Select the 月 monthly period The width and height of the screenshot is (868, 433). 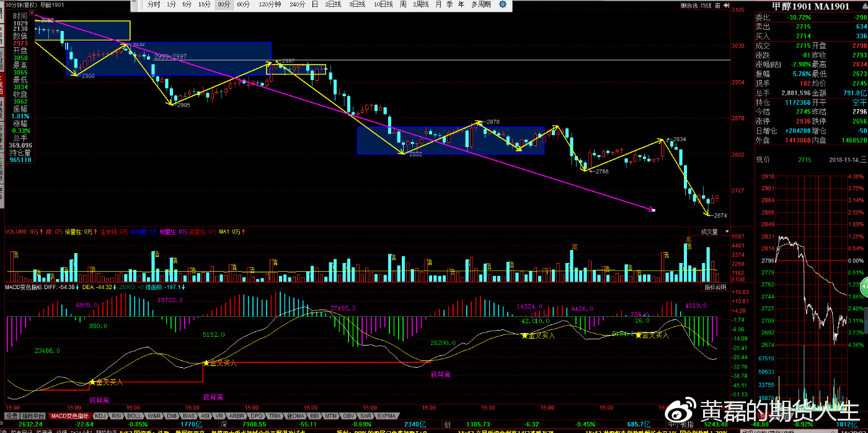coord(439,4)
